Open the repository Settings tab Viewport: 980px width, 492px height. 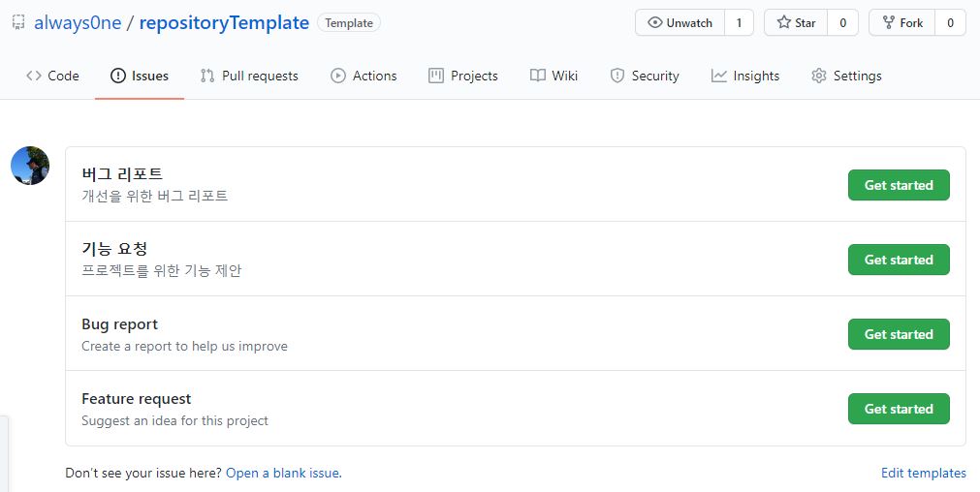click(x=846, y=76)
